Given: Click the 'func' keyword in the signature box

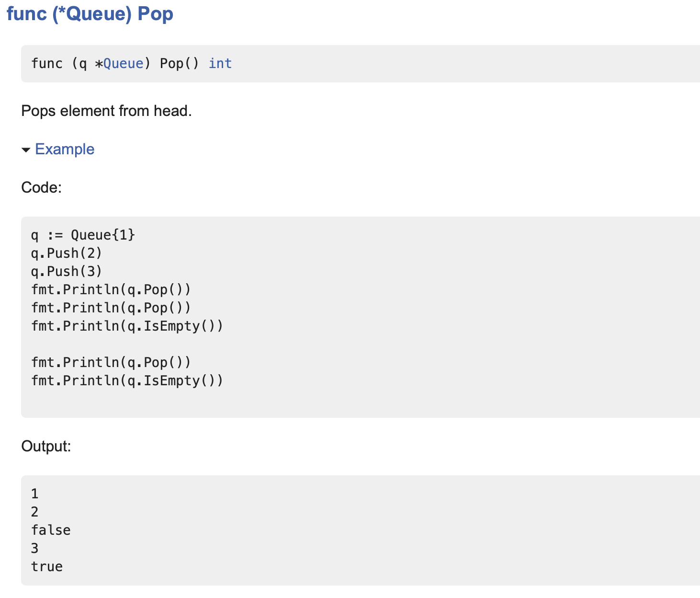Looking at the screenshot, I should (x=47, y=64).
